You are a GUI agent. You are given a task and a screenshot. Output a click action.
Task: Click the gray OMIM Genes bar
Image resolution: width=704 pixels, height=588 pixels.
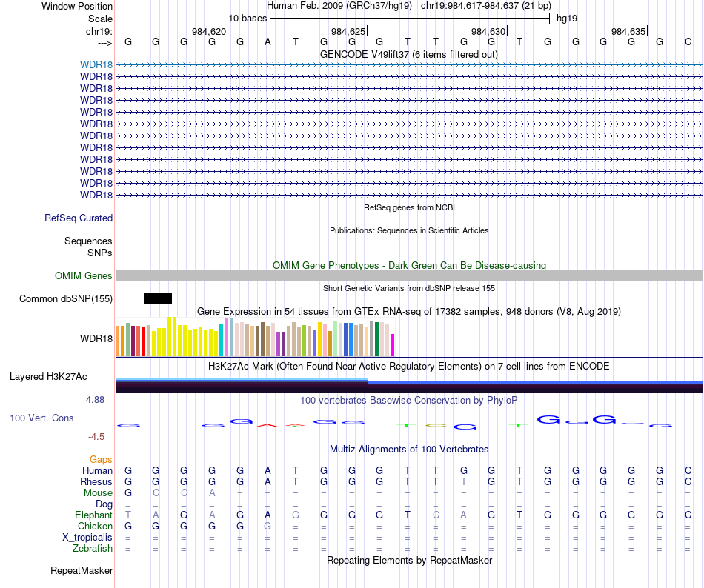click(x=409, y=275)
